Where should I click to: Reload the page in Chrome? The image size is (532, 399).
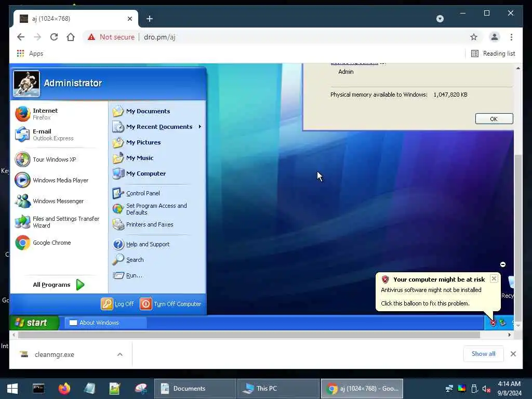(x=54, y=37)
